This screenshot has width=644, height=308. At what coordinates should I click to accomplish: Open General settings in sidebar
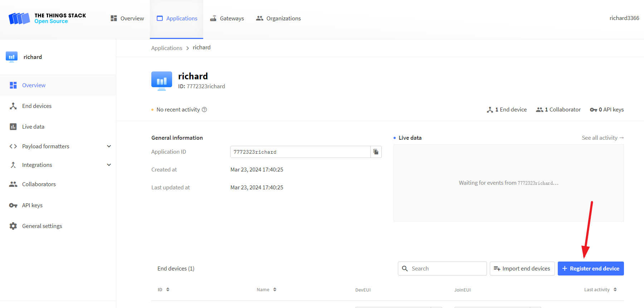tap(42, 226)
